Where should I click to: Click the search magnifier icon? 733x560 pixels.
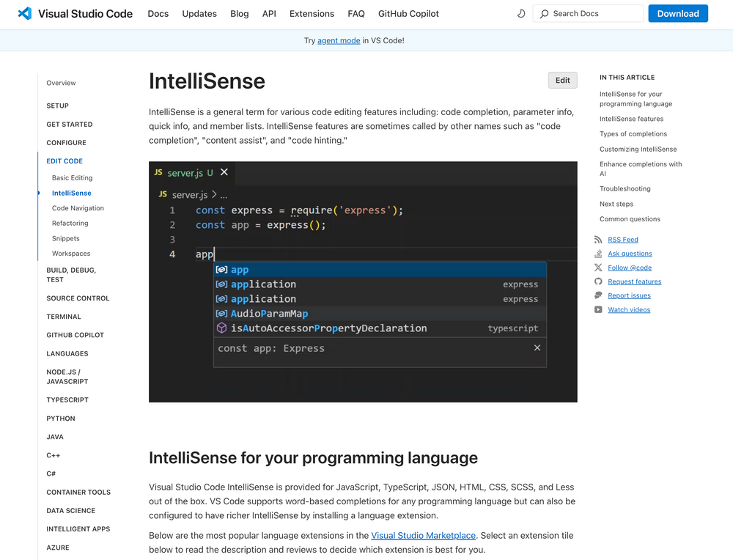544,14
